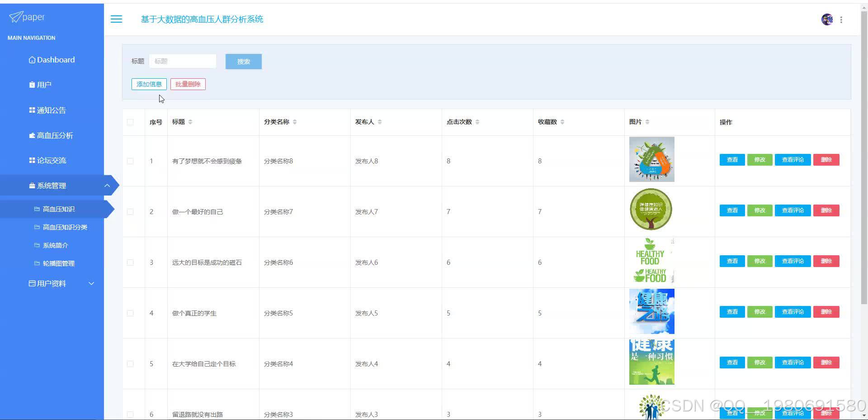Open row 2 green tree thumbnail

[x=651, y=210]
